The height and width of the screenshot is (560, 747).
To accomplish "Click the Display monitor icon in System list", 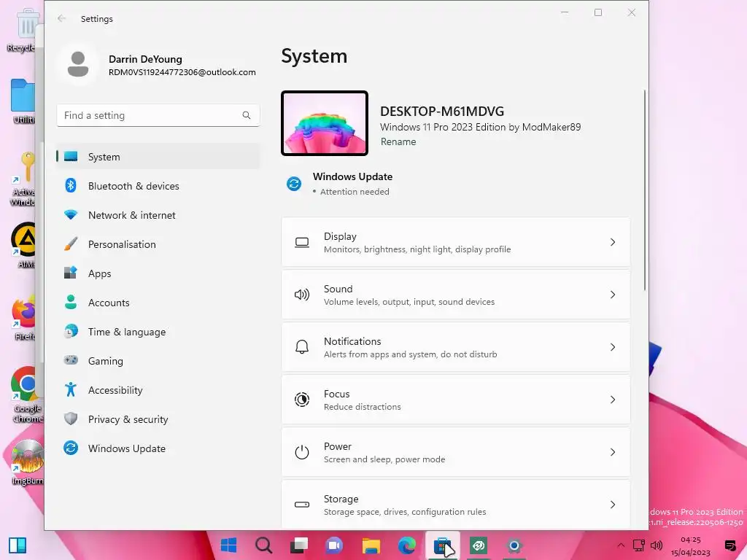I will [x=301, y=242].
